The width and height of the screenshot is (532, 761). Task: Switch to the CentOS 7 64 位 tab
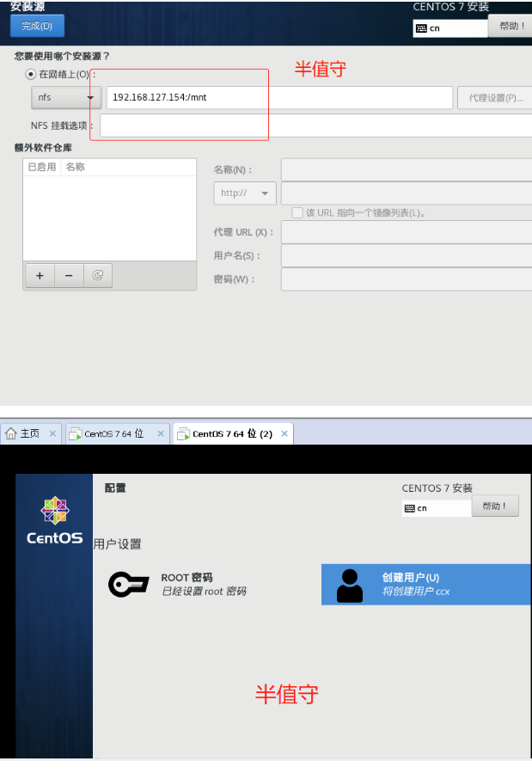pyautogui.click(x=117, y=433)
